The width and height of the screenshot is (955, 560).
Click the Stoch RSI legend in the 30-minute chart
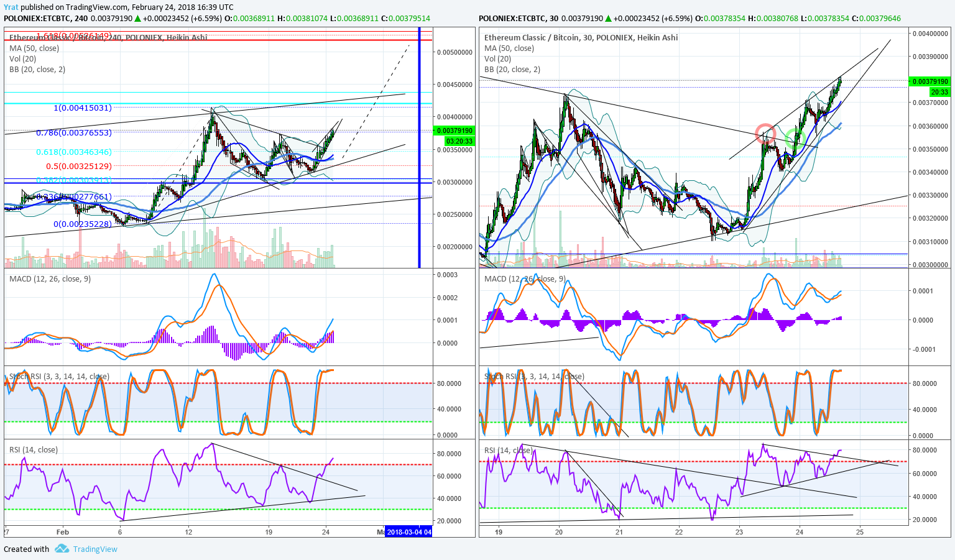coord(534,377)
